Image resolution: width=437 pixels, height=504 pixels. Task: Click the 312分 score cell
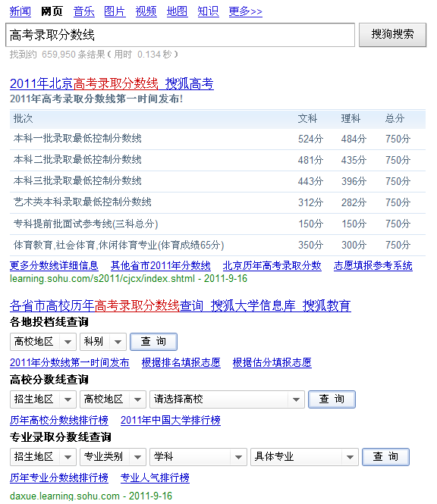coord(310,202)
